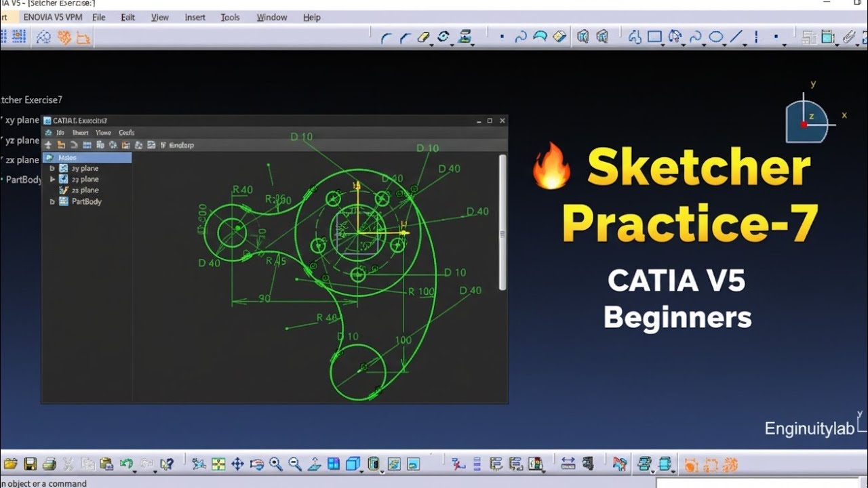Click the Rotate view icon
Viewport: 868px width, 488px height.
coord(256,464)
